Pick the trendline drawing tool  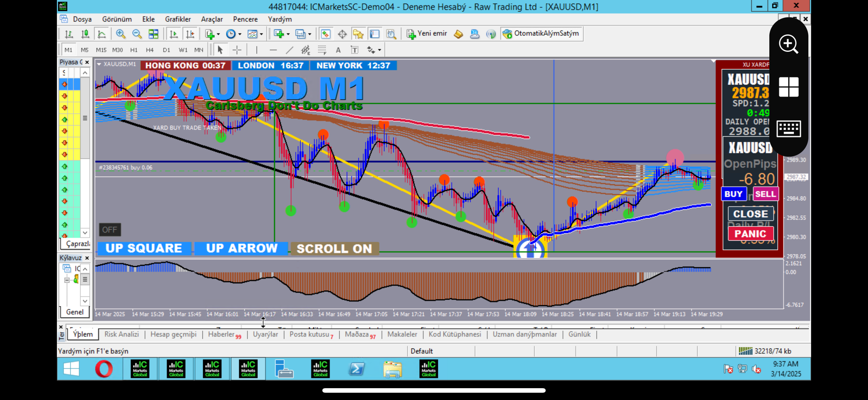[x=289, y=50]
